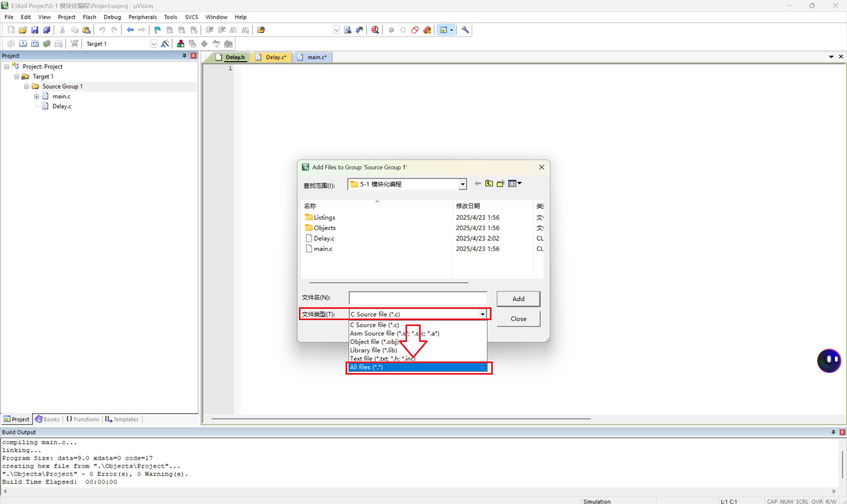Click the Build target toolbar icon
The width and height of the screenshot is (847, 504).
[x=23, y=44]
